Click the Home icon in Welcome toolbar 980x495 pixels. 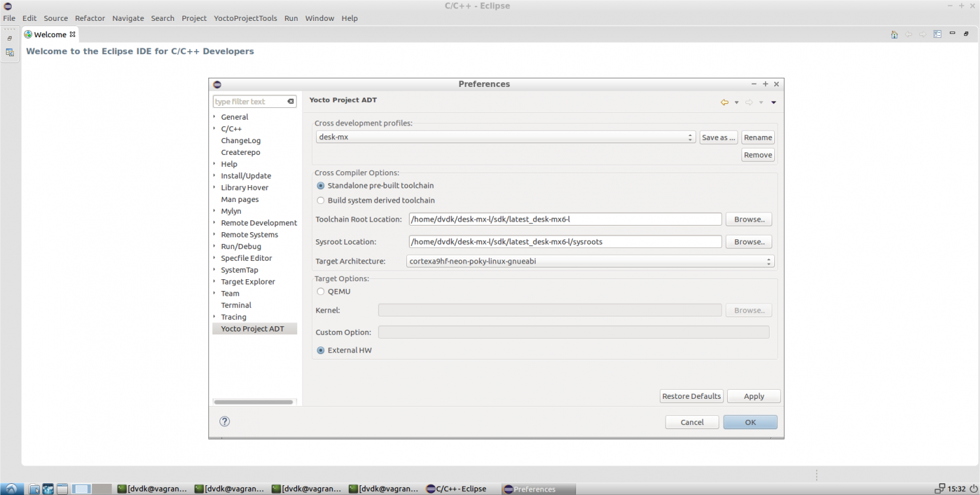(x=894, y=35)
